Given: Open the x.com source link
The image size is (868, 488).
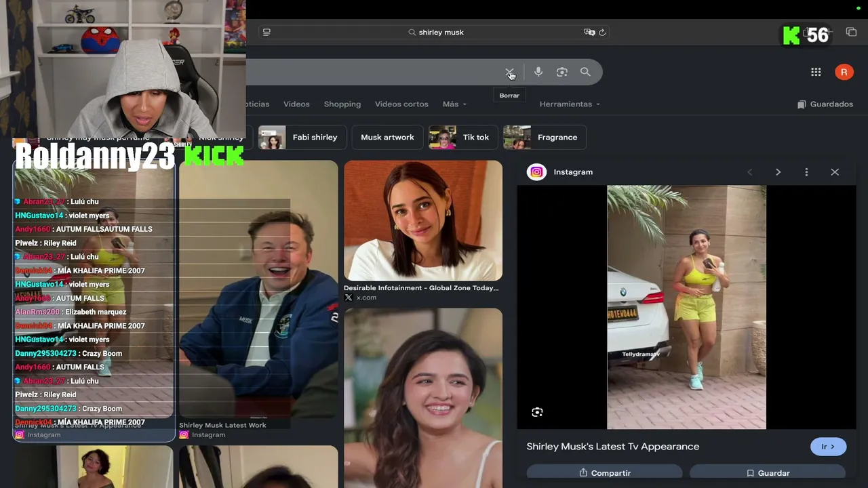Looking at the screenshot, I should click(x=366, y=298).
